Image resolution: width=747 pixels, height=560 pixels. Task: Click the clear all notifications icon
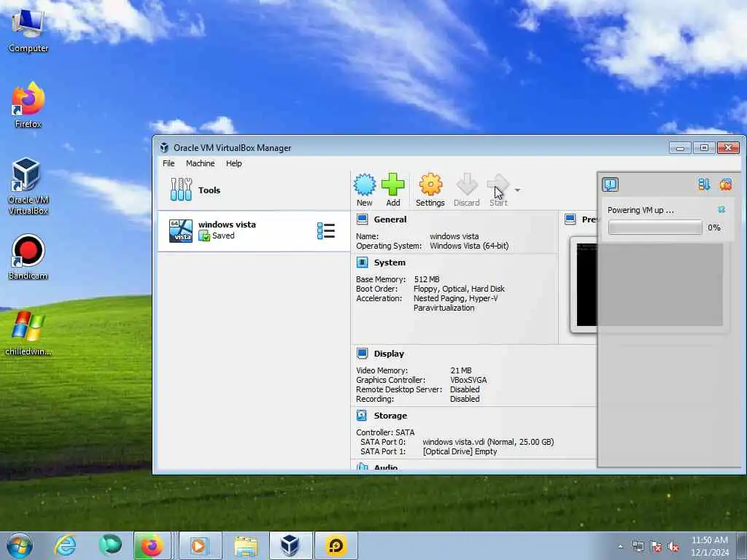coord(726,184)
